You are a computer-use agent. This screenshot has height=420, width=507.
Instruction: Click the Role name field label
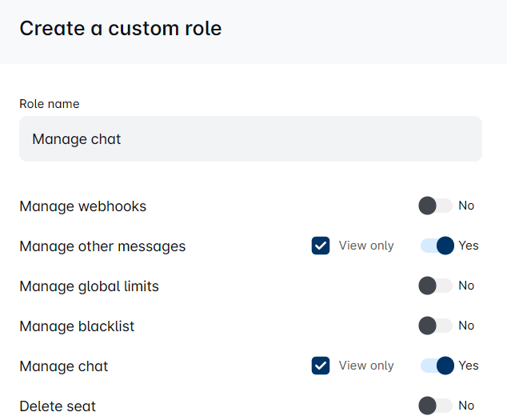click(50, 104)
